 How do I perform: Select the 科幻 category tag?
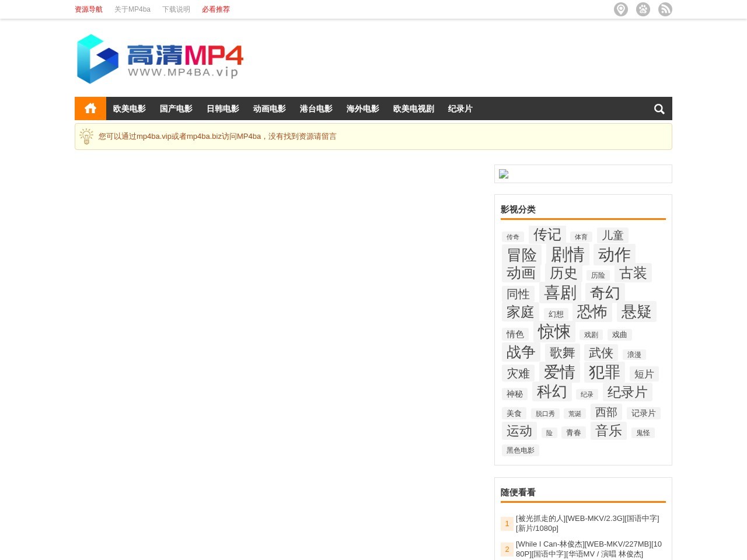[552, 391]
